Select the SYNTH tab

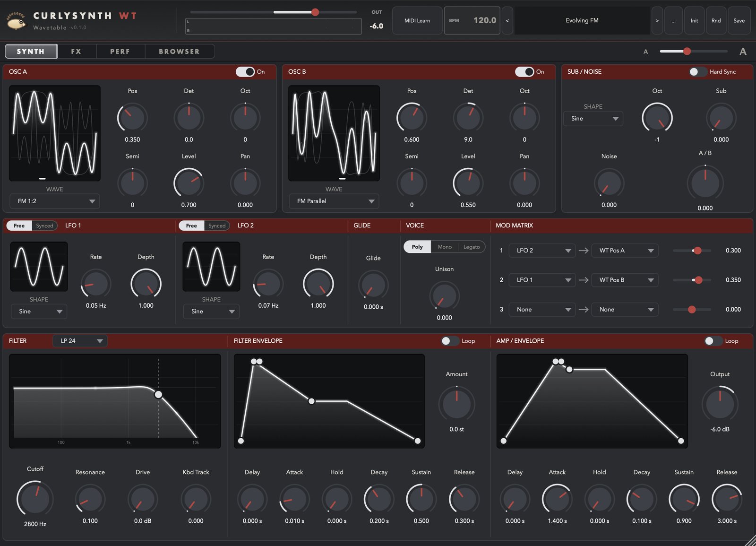coord(31,52)
